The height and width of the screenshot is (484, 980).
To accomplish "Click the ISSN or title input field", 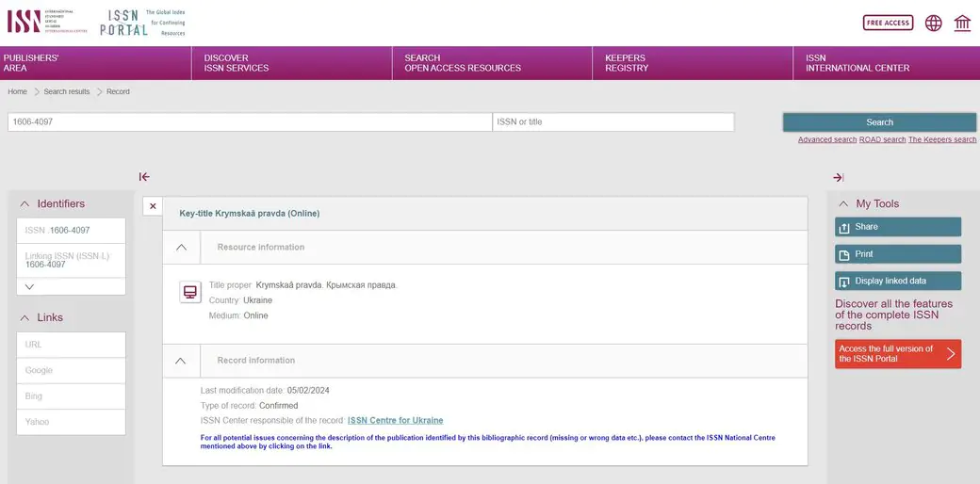I will pyautogui.click(x=612, y=122).
